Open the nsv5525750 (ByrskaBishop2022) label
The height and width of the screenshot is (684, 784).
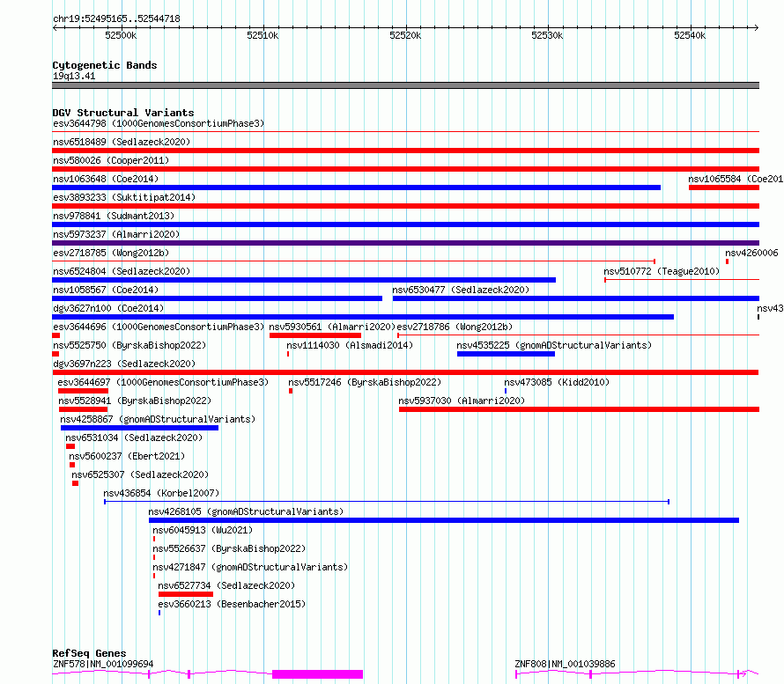pos(129,345)
